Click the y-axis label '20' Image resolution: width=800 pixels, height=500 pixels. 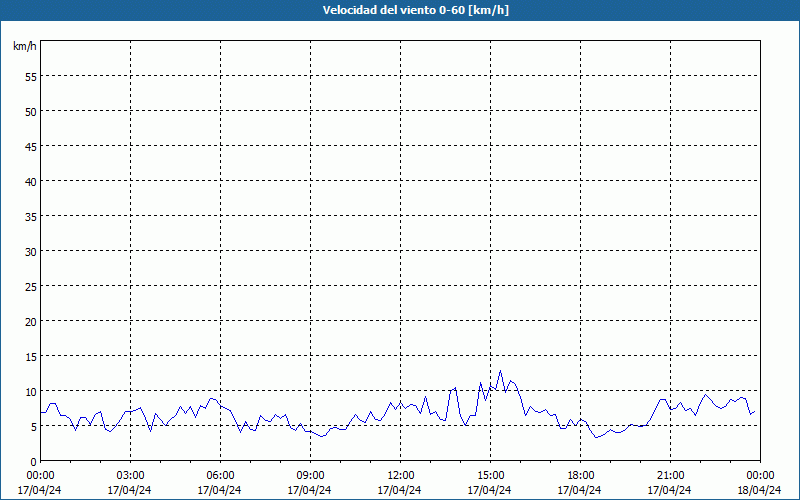coord(31,321)
